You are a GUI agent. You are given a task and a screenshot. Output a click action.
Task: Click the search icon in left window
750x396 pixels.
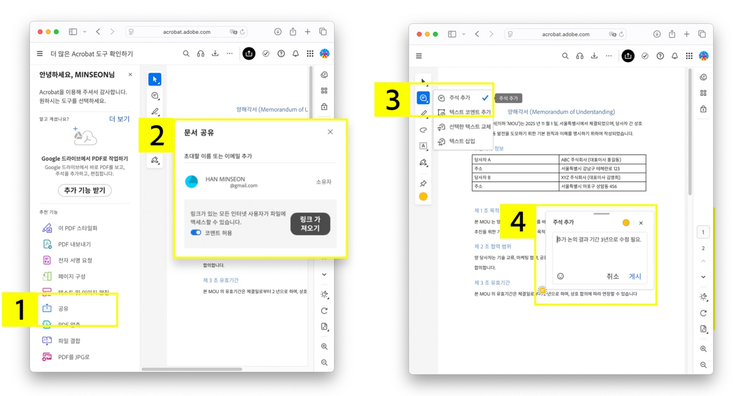click(x=186, y=54)
